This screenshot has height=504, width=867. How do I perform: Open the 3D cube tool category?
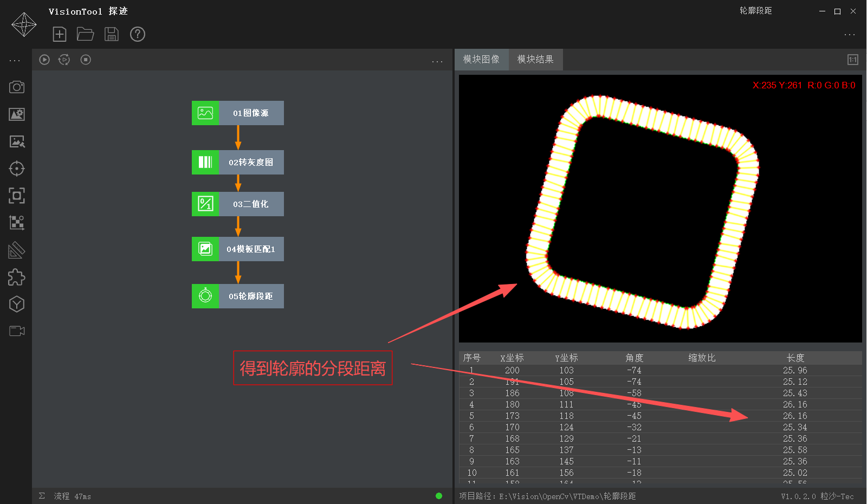point(17,304)
